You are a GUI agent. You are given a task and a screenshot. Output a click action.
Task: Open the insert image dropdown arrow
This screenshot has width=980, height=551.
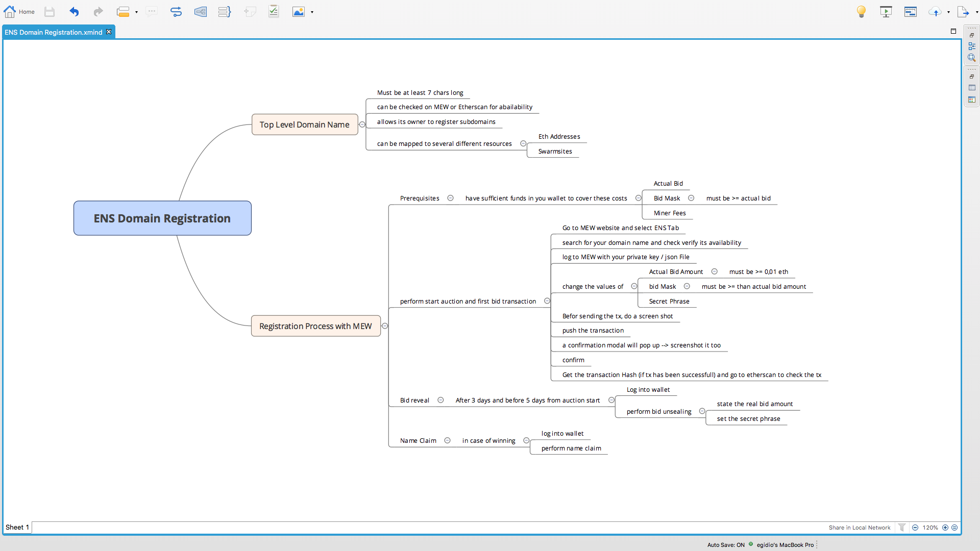point(312,12)
